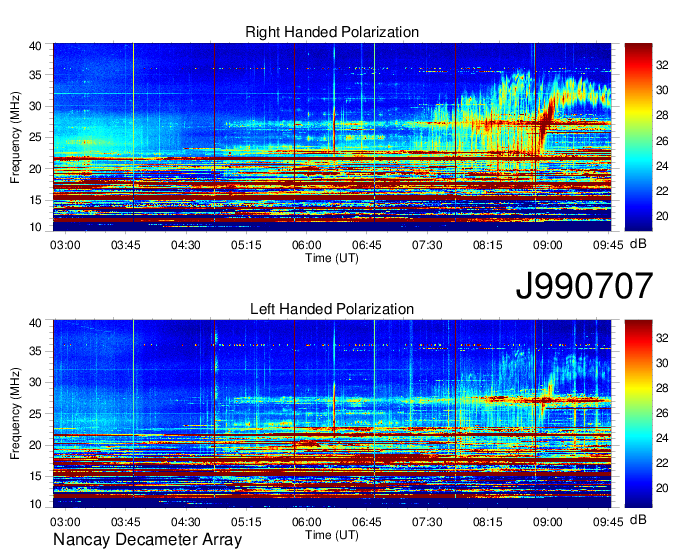Select the J990707 observation label
680x552 pixels.
(584, 285)
